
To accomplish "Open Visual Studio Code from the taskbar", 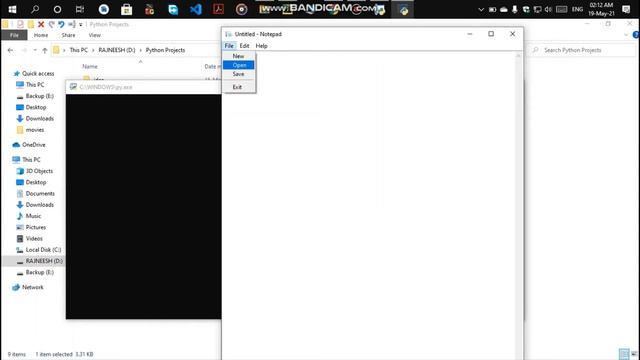I will 196,9.
